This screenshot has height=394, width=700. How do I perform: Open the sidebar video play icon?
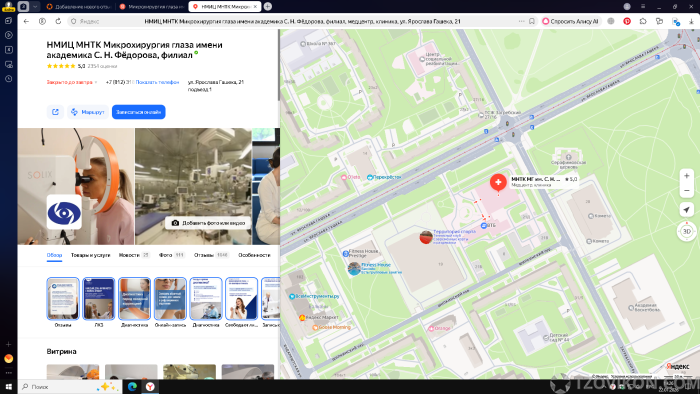8,35
